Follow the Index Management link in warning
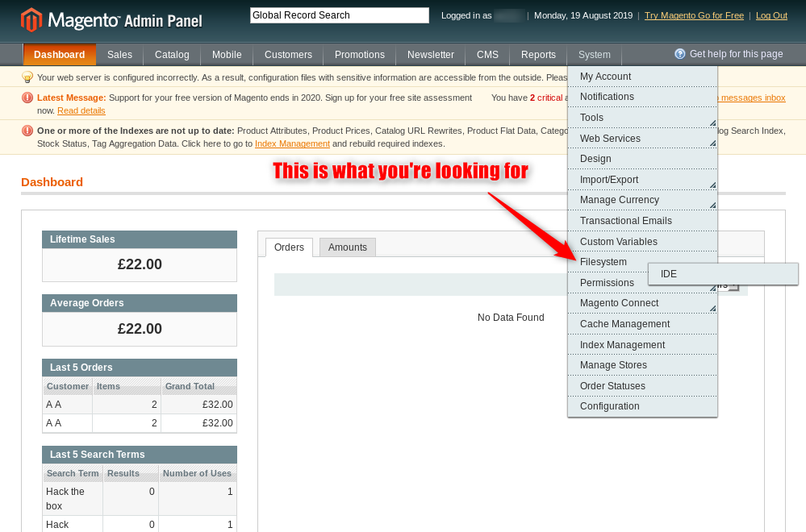This screenshot has height=532, width=806. point(292,143)
